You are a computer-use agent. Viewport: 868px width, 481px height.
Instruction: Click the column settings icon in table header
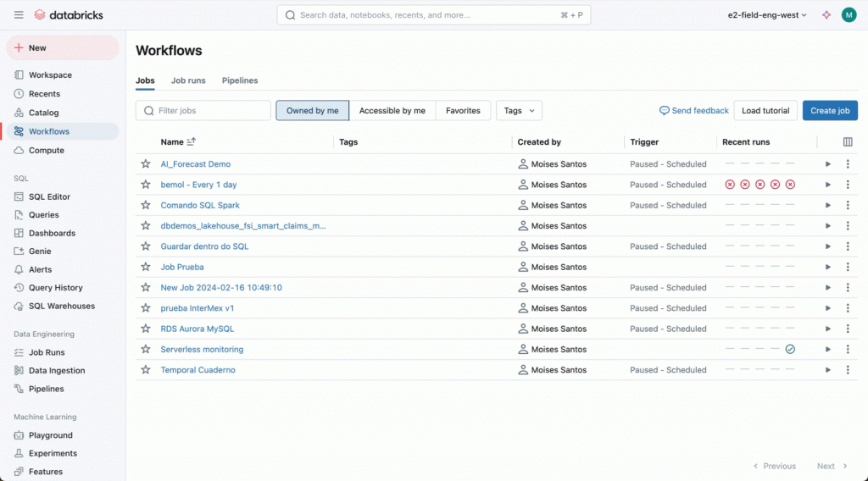click(848, 142)
